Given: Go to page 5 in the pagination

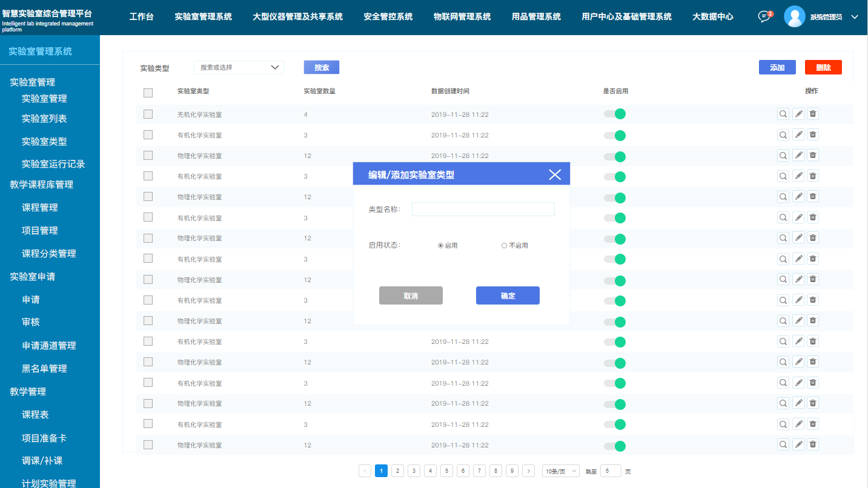Looking at the screenshot, I should click(x=446, y=471).
